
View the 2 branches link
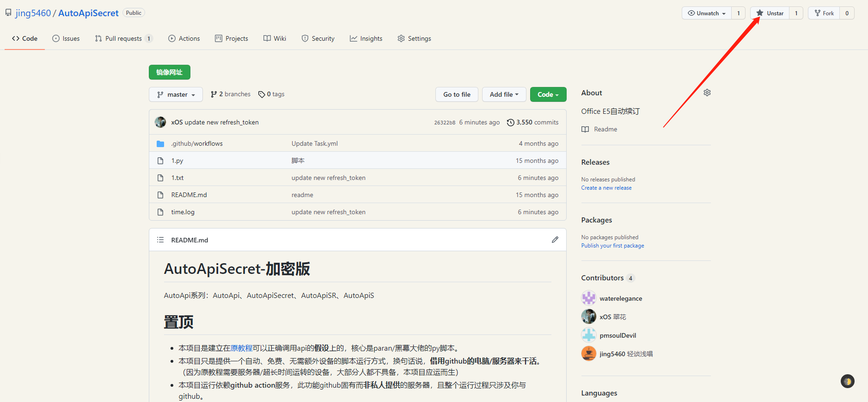230,94
